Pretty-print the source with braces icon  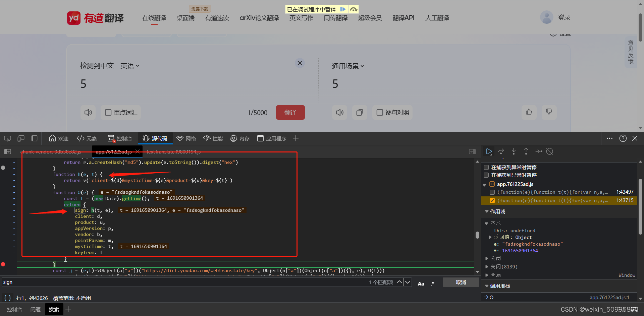coord(7,298)
